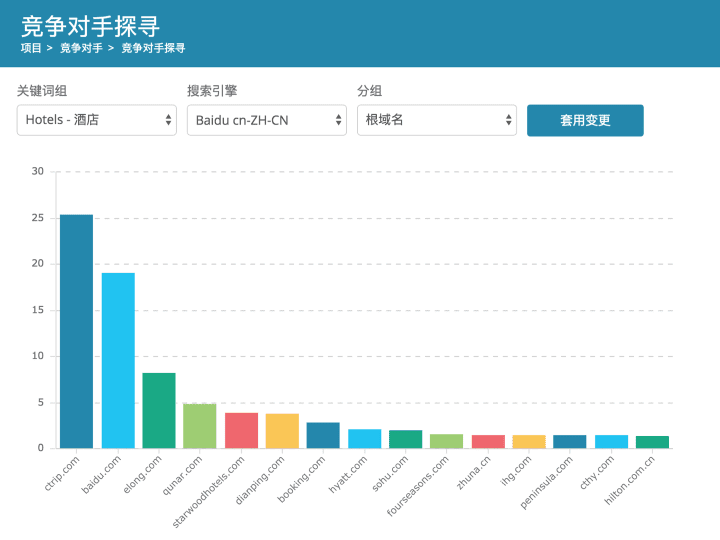Click the y-axis value 25
This screenshot has width=720, height=540.
pos(38,218)
